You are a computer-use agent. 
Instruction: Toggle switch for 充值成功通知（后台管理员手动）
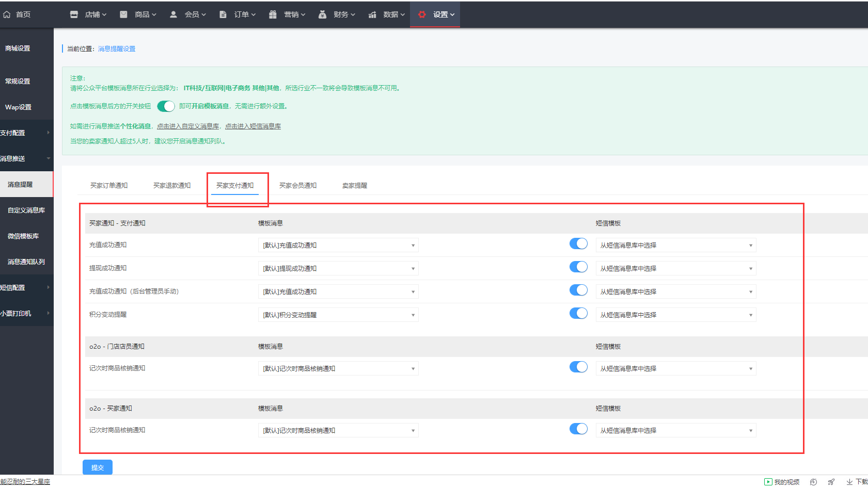[578, 290]
